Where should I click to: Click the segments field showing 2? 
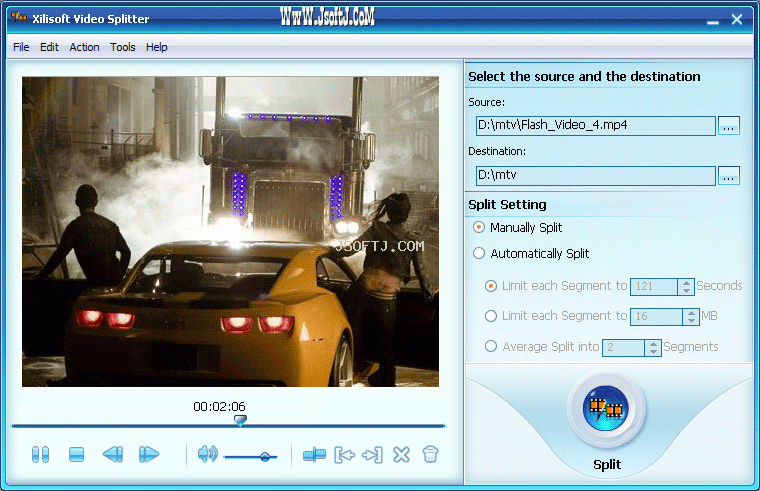(x=623, y=347)
